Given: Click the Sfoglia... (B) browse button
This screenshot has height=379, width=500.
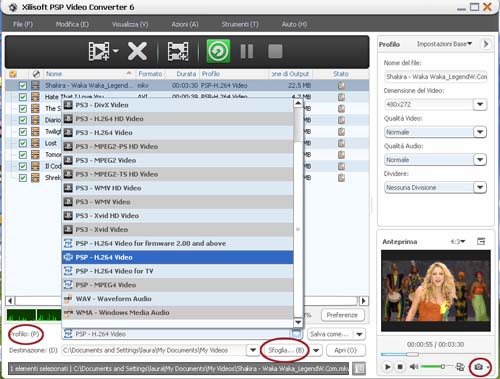Looking at the screenshot, I should tap(286, 350).
